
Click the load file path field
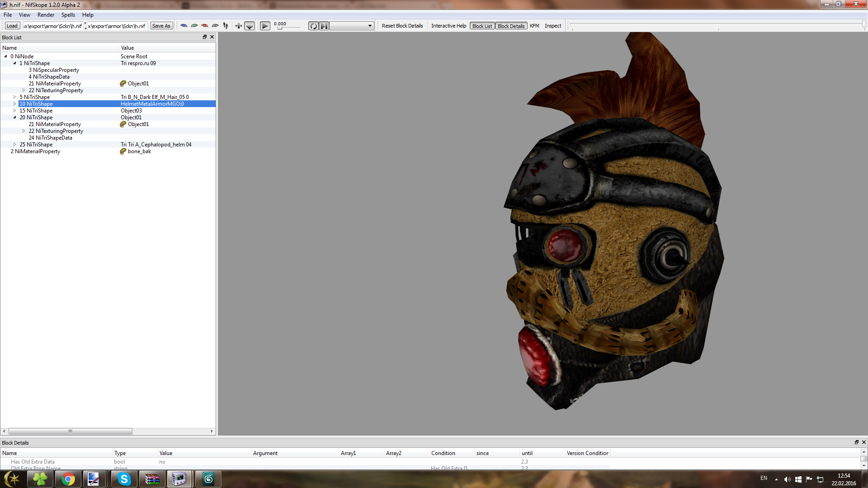tap(53, 26)
